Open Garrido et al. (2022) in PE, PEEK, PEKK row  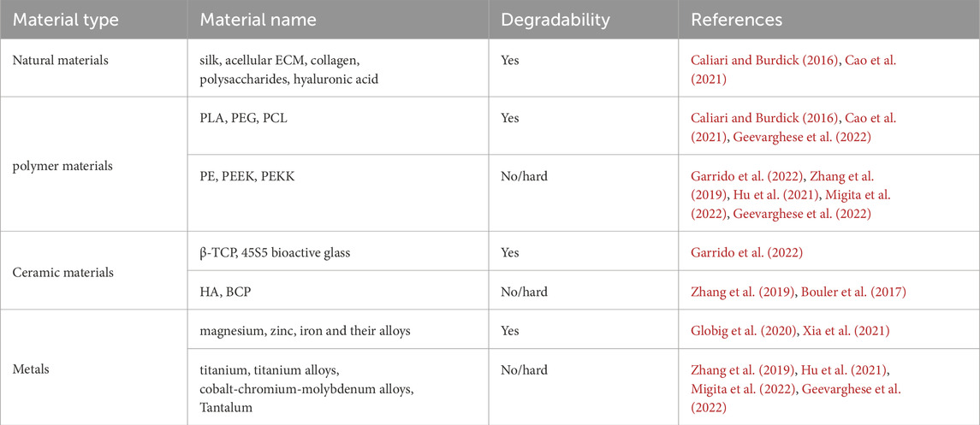(744, 176)
